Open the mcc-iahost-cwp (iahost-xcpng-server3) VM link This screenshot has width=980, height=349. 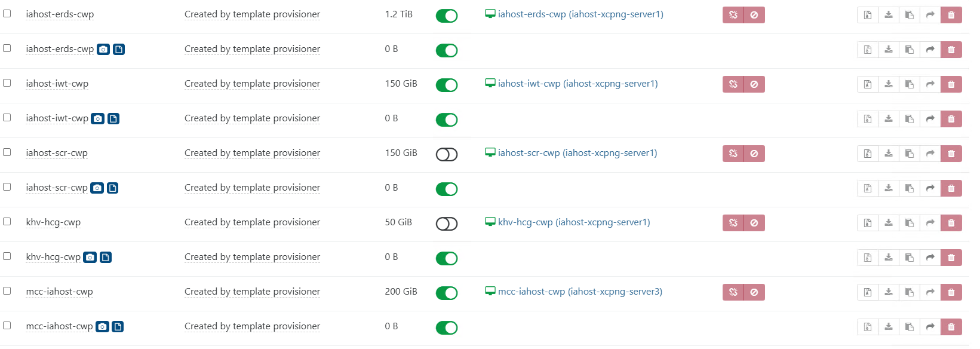(580, 292)
